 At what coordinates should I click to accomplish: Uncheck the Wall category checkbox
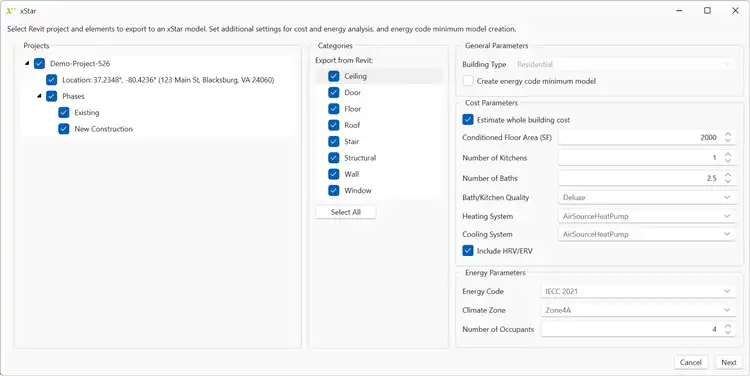tap(334, 174)
